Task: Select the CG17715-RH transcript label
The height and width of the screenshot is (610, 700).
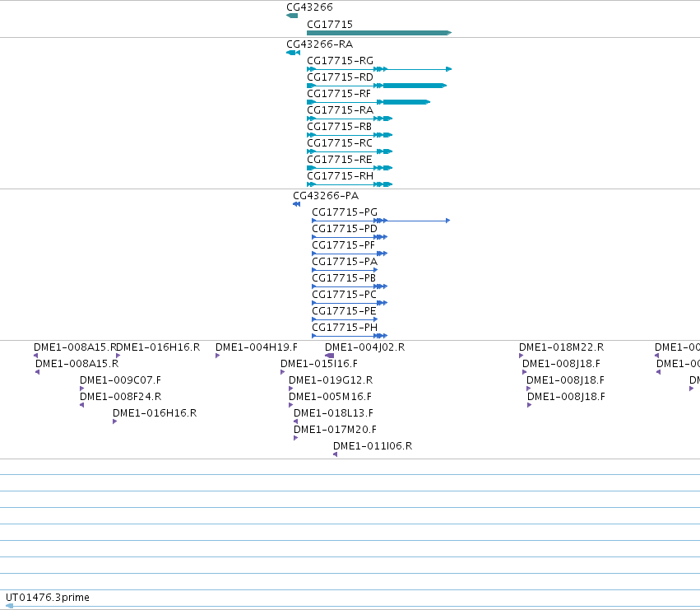Action: (x=341, y=176)
